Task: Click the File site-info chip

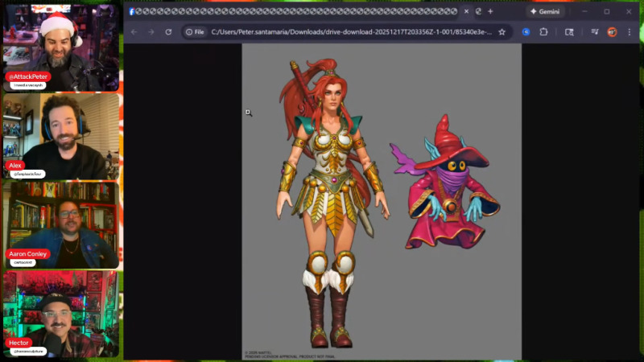Action: pos(195,32)
